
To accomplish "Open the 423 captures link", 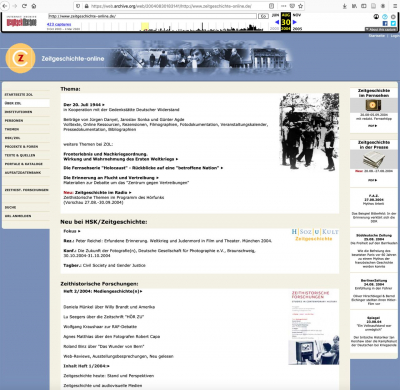I will coord(59,24).
